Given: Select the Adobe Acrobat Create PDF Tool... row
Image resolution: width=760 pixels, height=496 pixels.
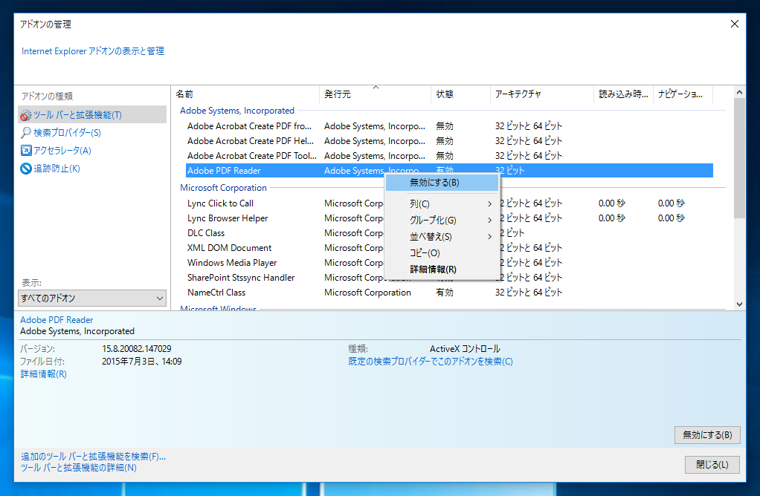Looking at the screenshot, I should point(449,156).
